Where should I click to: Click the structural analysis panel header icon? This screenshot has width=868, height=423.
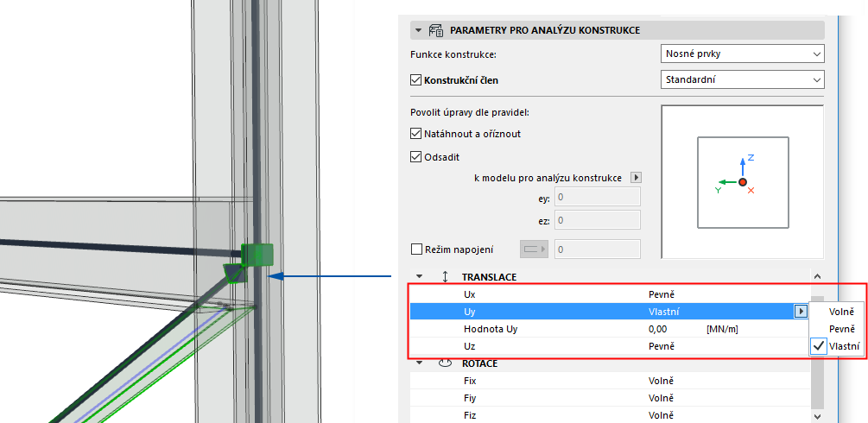tap(437, 30)
